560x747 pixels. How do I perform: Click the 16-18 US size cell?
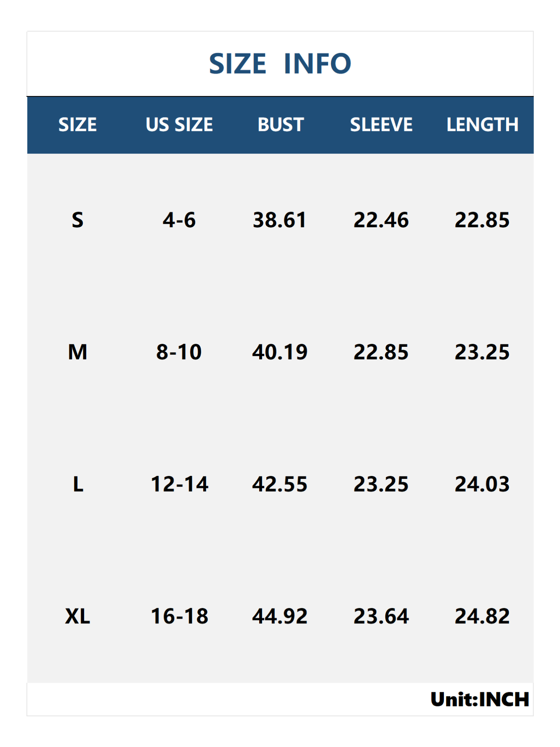click(179, 616)
